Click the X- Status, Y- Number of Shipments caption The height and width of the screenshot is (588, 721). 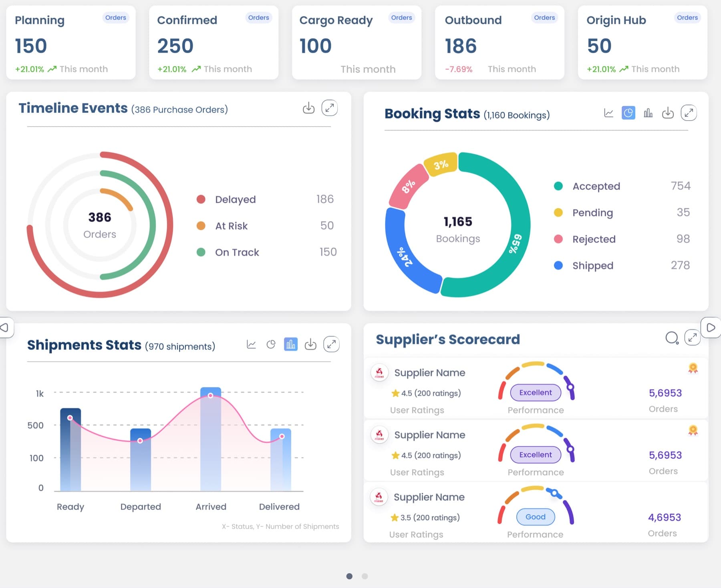(x=280, y=526)
